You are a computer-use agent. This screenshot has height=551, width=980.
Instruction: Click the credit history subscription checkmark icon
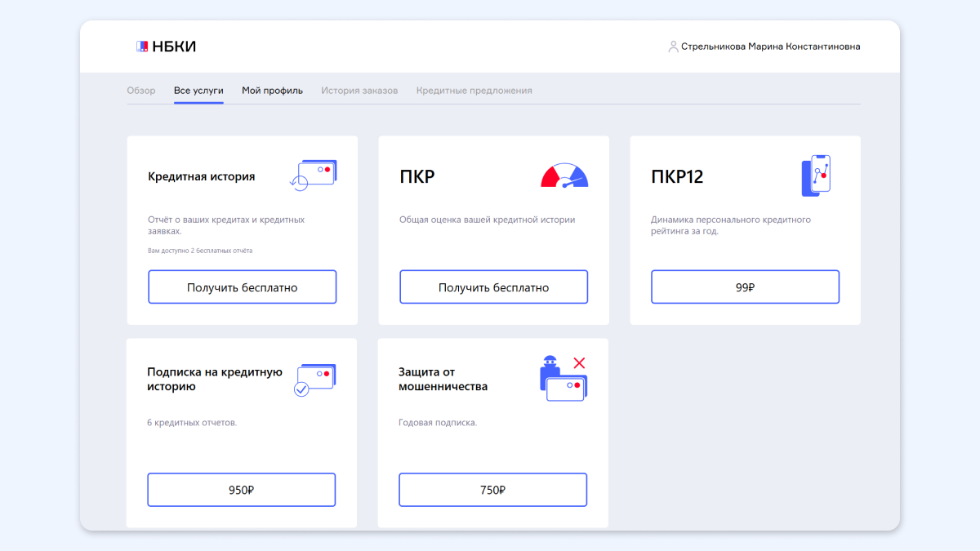pyautogui.click(x=314, y=380)
